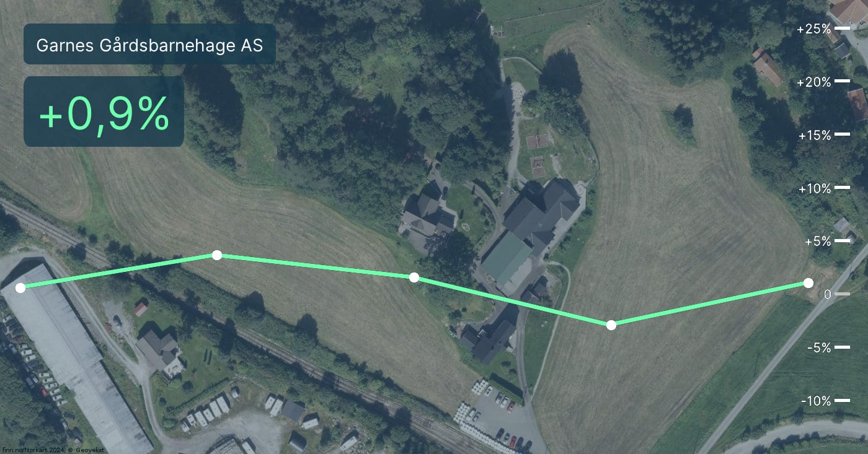Select the second data point at the line's peak
The height and width of the screenshot is (454, 868).
pyautogui.click(x=217, y=255)
